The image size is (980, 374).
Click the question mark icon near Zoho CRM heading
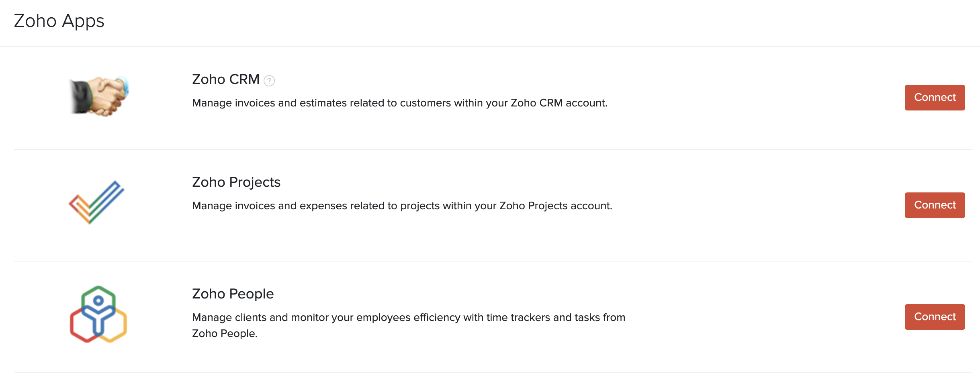pyautogui.click(x=269, y=81)
